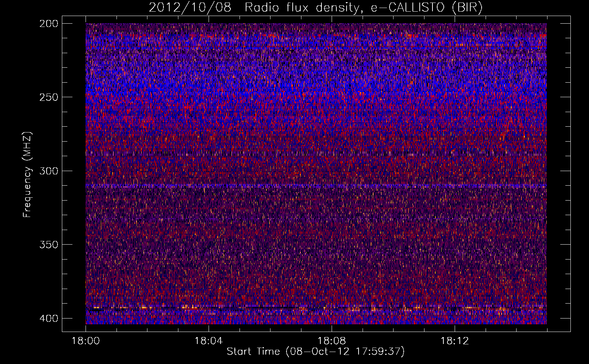Click the frequency axis tick label '350'
This screenshot has width=589, height=364.
pyautogui.click(x=49, y=245)
